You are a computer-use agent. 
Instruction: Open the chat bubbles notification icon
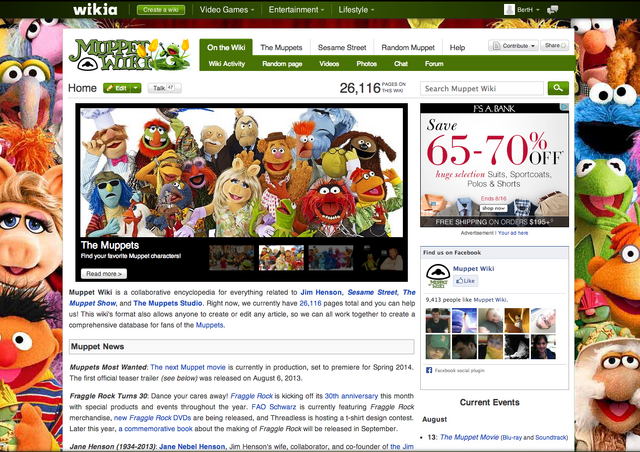click(553, 9)
